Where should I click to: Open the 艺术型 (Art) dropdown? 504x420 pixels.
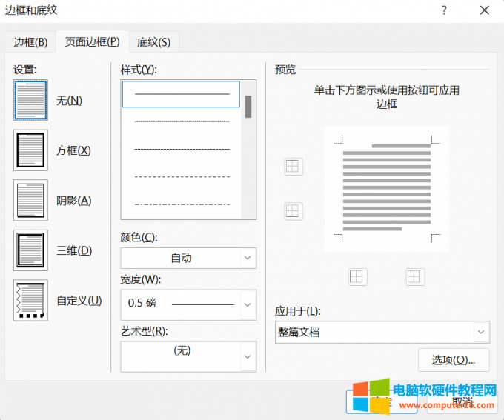188,356
